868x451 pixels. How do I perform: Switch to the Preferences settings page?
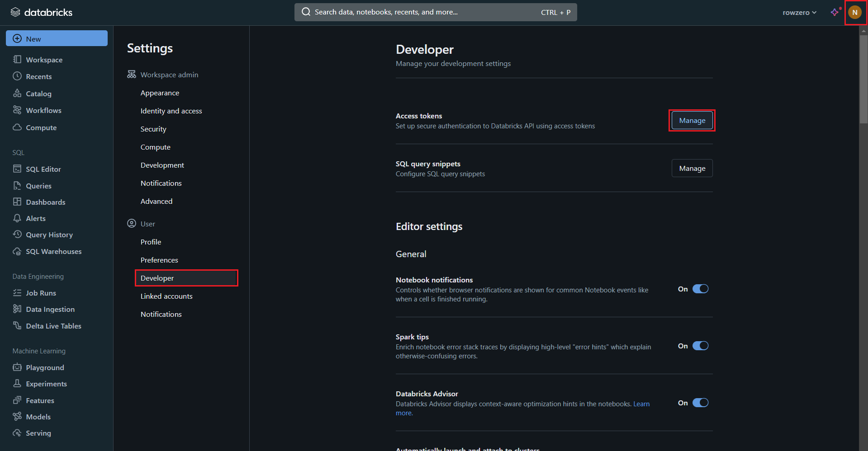tap(159, 260)
